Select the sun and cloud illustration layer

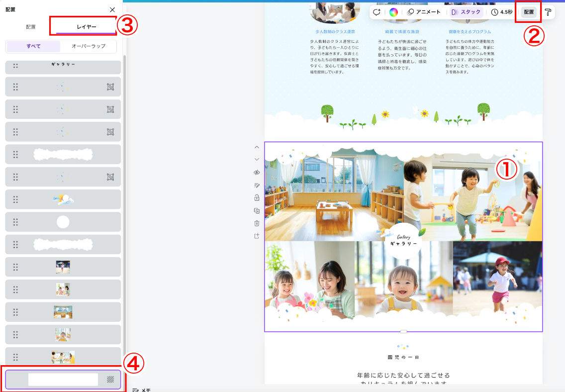pos(63,199)
